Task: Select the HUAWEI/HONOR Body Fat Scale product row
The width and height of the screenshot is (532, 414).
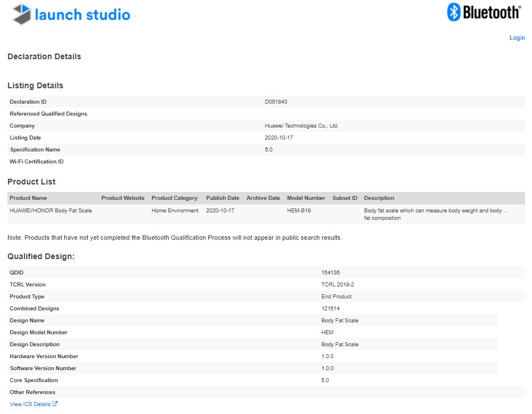Action: (x=51, y=211)
